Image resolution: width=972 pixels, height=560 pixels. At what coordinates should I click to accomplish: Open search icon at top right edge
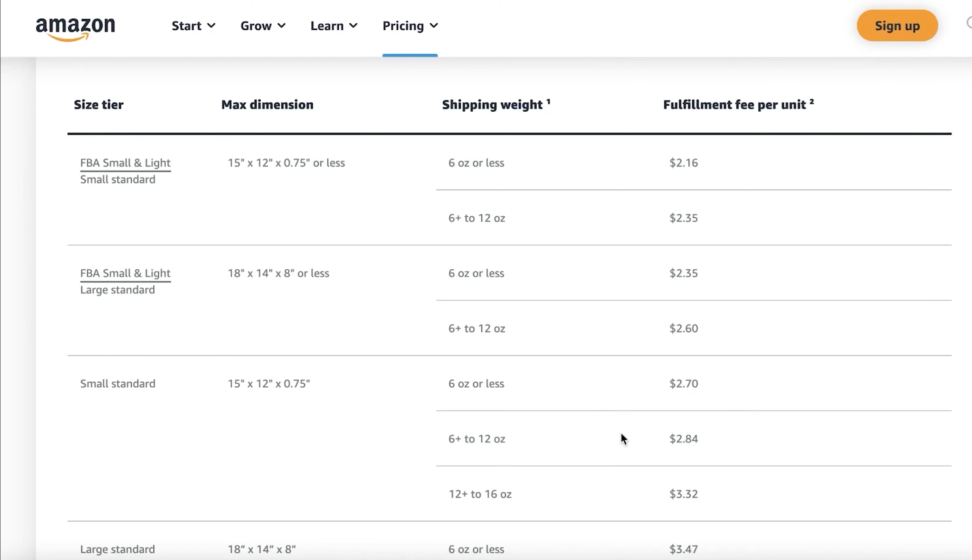tap(968, 23)
